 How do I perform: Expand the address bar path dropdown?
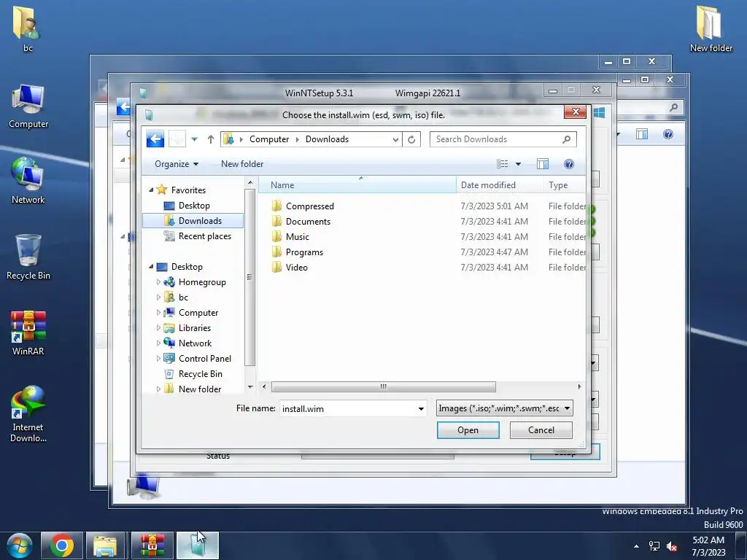coord(395,139)
